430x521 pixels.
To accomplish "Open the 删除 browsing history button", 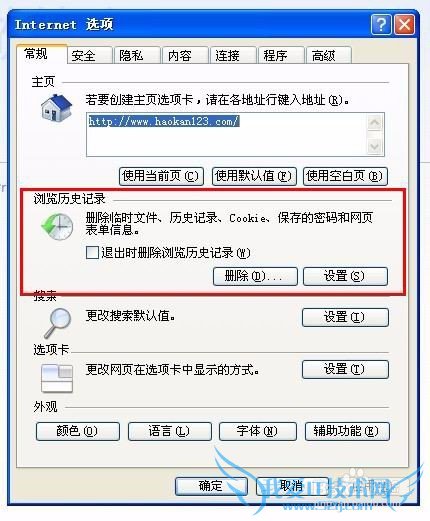I will [255, 276].
